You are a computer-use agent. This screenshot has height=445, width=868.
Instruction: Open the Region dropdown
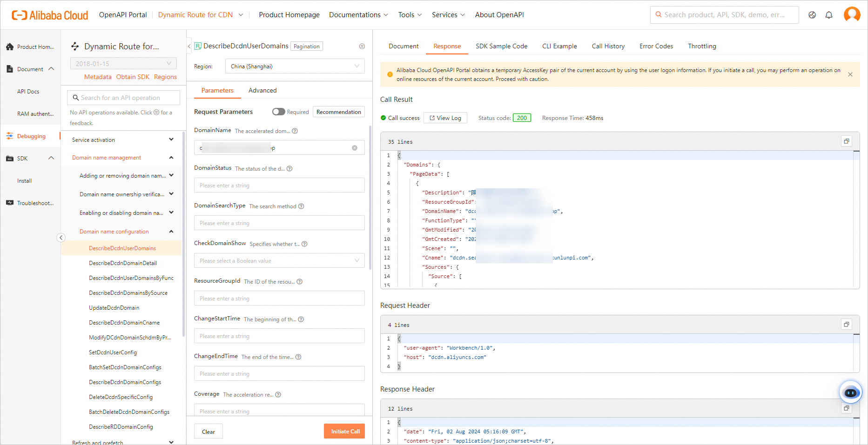[295, 66]
